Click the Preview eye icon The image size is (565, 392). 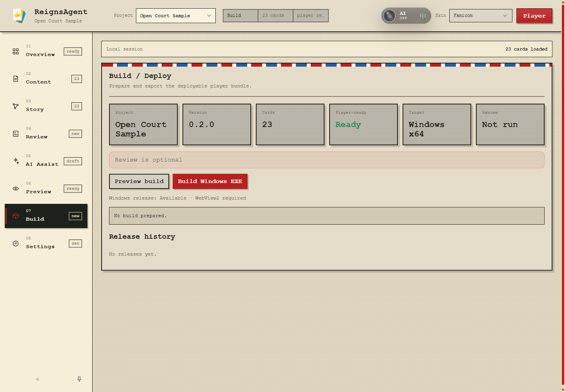16,189
